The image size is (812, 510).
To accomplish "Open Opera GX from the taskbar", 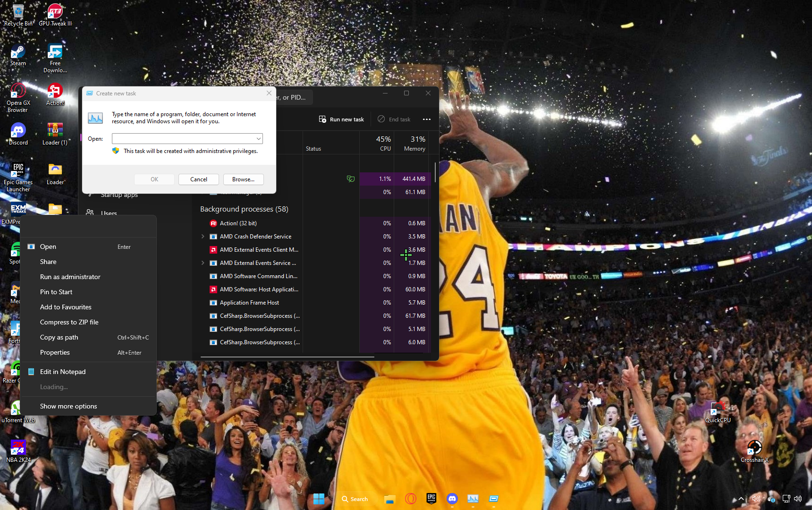I will [410, 499].
